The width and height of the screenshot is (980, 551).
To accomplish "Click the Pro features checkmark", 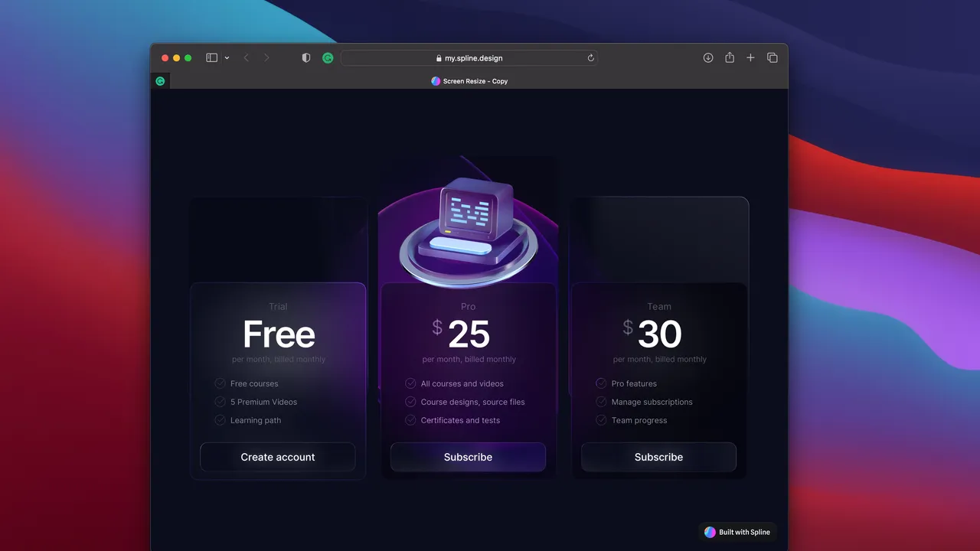I will pos(601,383).
